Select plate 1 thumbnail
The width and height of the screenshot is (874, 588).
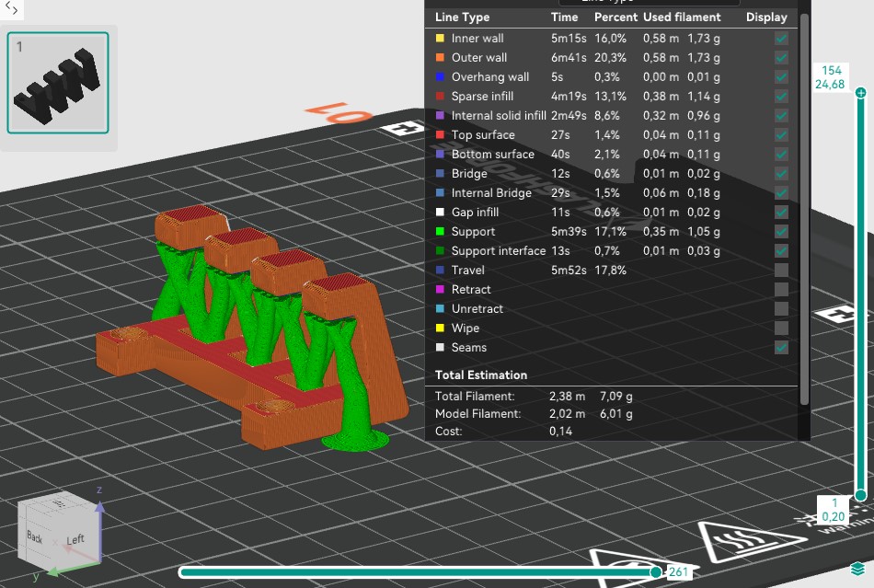click(58, 83)
